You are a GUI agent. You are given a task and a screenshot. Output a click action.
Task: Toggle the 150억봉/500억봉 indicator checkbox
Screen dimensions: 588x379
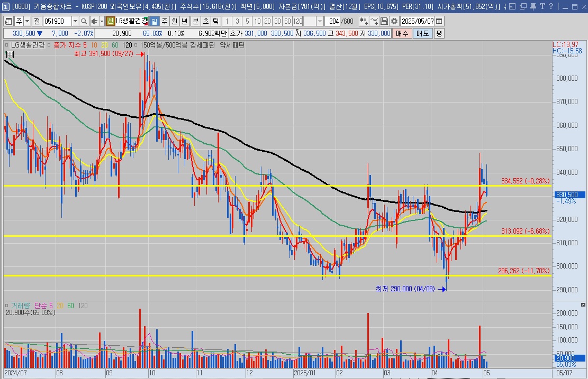pyautogui.click(x=135, y=45)
